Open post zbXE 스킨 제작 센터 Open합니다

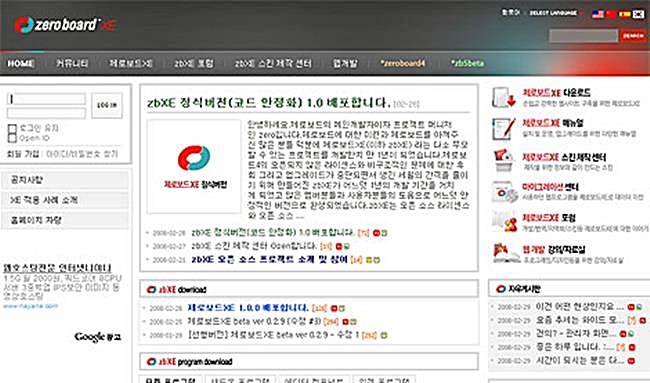pos(254,246)
